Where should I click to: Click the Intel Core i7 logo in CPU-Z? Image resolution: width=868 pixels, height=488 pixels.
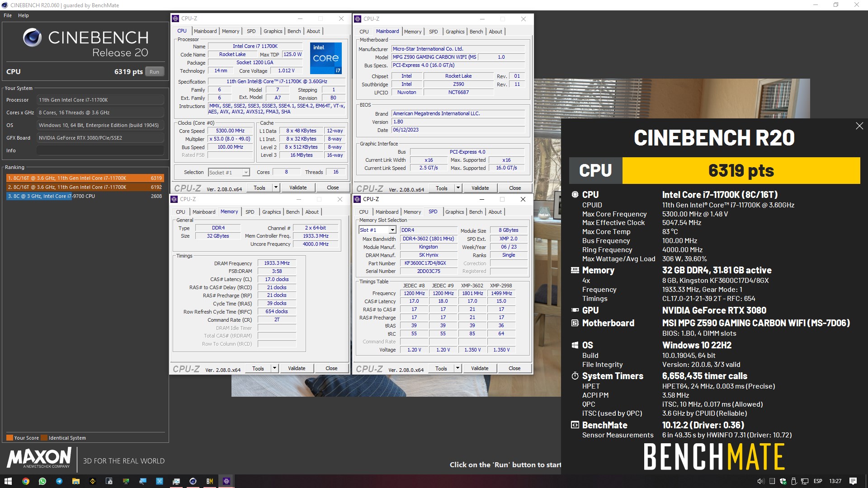[x=325, y=58]
